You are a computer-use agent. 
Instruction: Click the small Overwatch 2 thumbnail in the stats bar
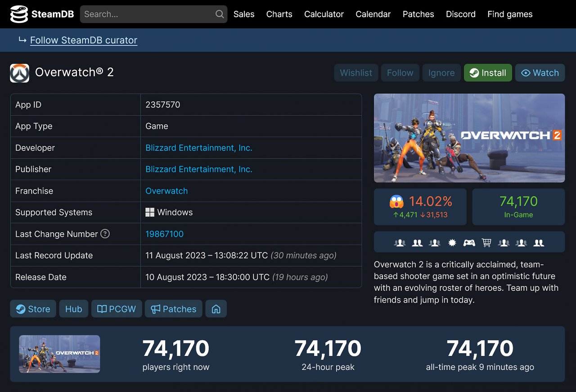coord(59,354)
